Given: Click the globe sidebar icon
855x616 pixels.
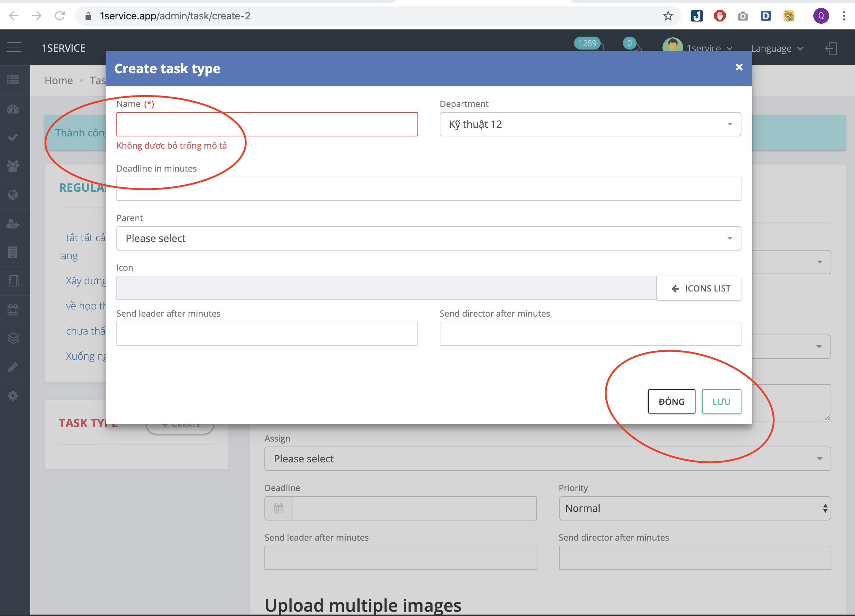Looking at the screenshot, I should (x=13, y=195).
